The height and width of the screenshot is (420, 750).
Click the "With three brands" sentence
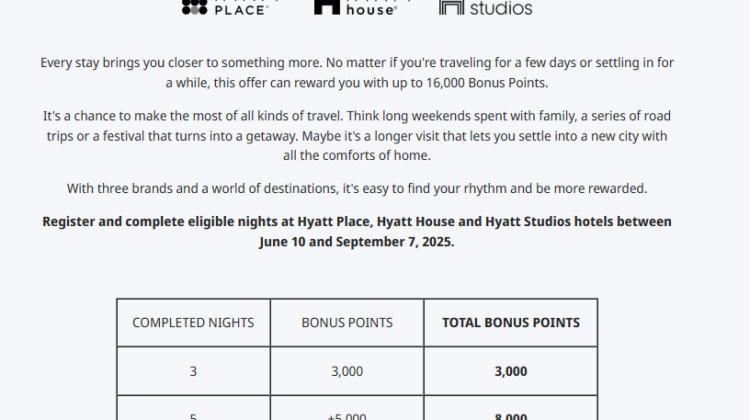pyautogui.click(x=357, y=188)
